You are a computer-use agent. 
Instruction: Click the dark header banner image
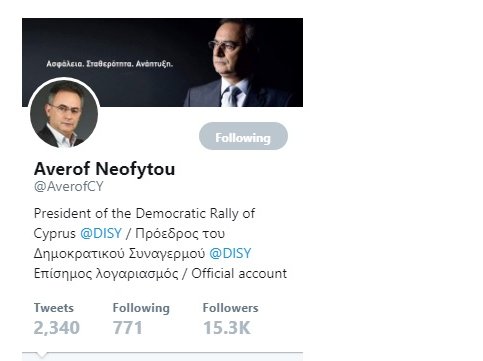coord(162,62)
